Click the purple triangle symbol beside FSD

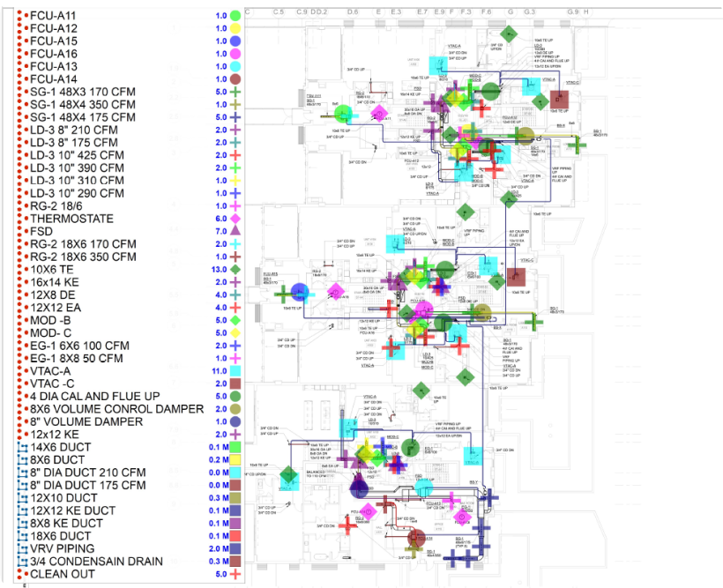pos(236,231)
